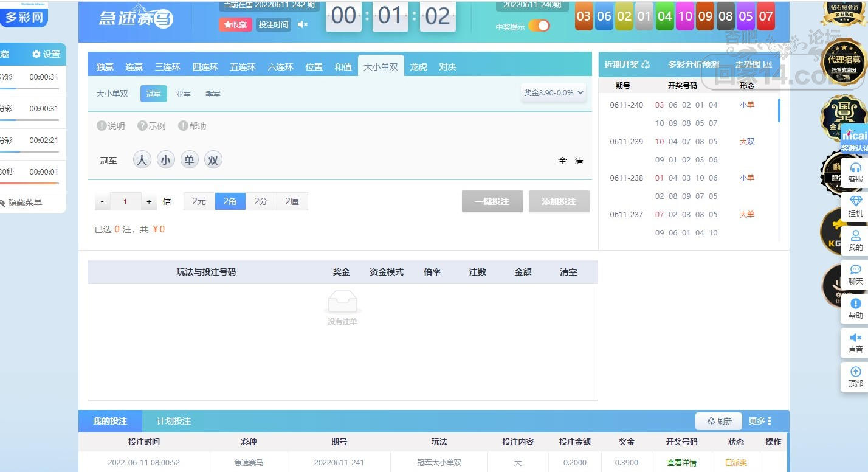
Task: Select the 双 bet option for 冠军
Action: click(213, 160)
